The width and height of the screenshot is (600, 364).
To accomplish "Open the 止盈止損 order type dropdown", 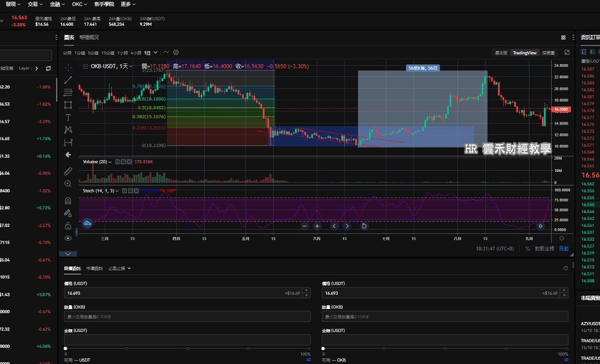I will coord(120,268).
